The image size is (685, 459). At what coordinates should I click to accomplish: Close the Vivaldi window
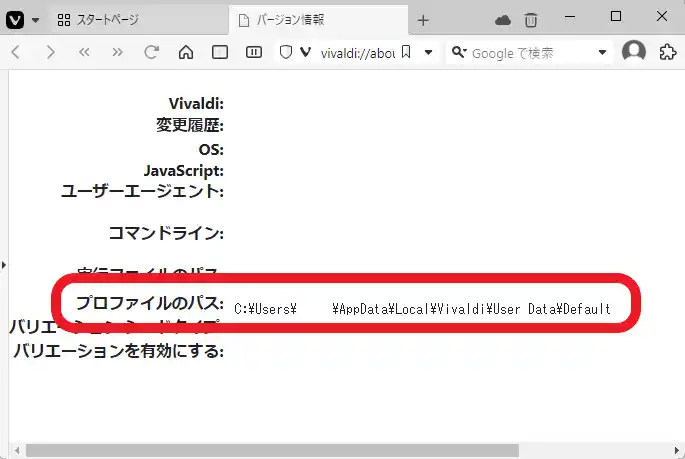[x=662, y=17]
